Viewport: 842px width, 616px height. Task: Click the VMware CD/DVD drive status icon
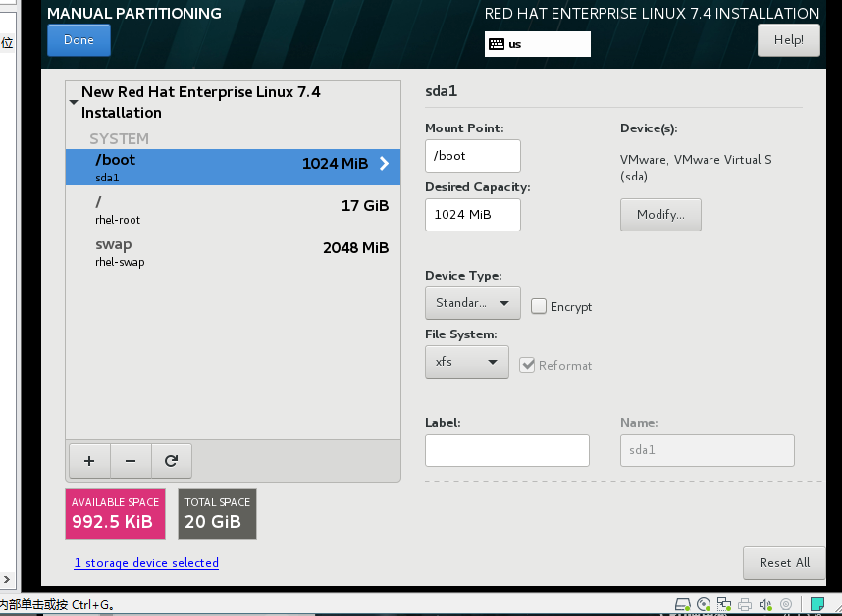(704, 605)
